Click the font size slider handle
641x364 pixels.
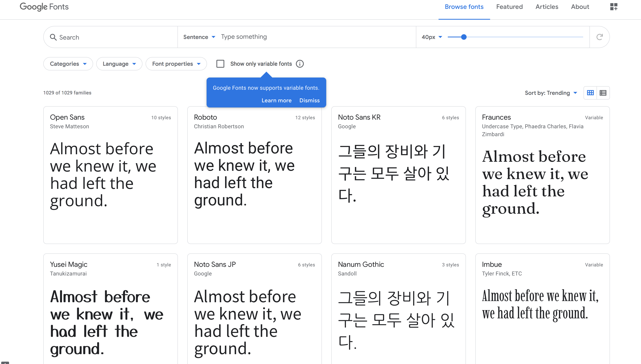tap(464, 37)
